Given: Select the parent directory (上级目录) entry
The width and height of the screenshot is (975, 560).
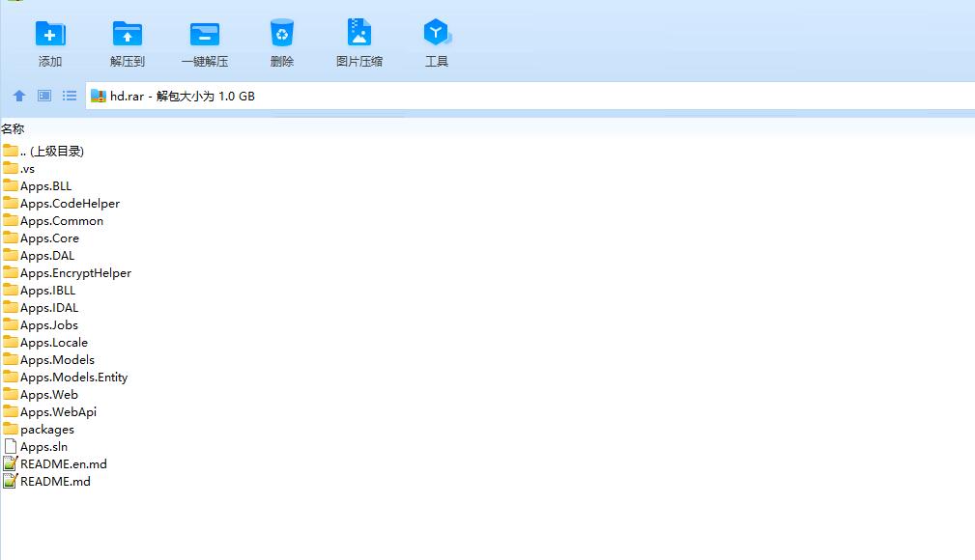Looking at the screenshot, I should pos(52,151).
